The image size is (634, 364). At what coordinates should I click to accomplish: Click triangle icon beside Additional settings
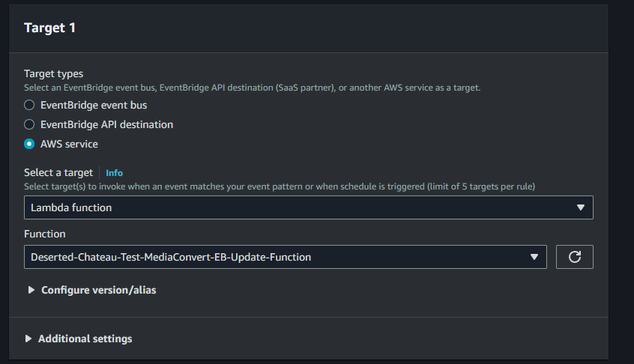coord(28,339)
